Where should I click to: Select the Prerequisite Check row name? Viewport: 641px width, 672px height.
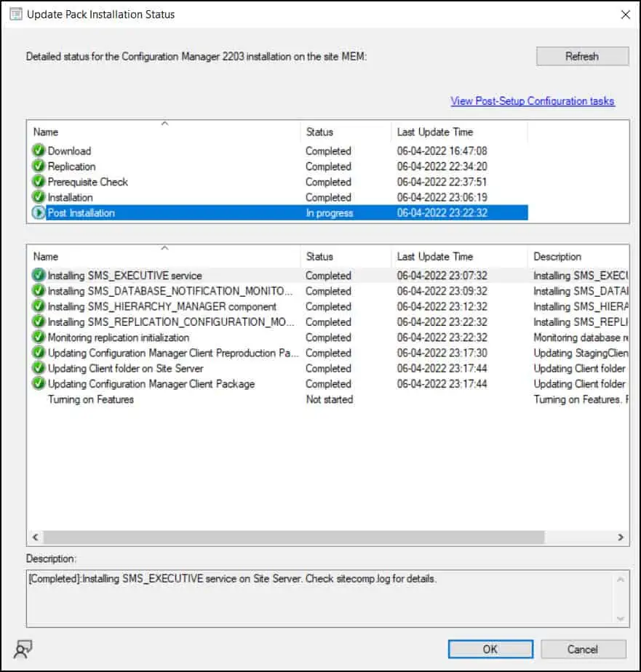click(88, 182)
